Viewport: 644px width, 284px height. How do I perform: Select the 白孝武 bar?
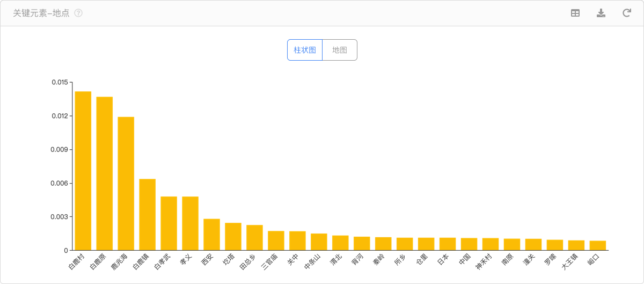point(169,223)
